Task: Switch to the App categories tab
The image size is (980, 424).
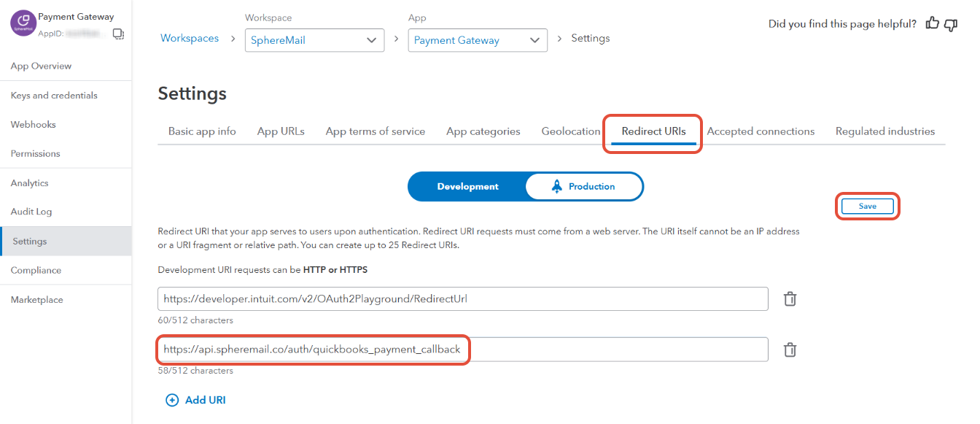Action: pyautogui.click(x=483, y=131)
